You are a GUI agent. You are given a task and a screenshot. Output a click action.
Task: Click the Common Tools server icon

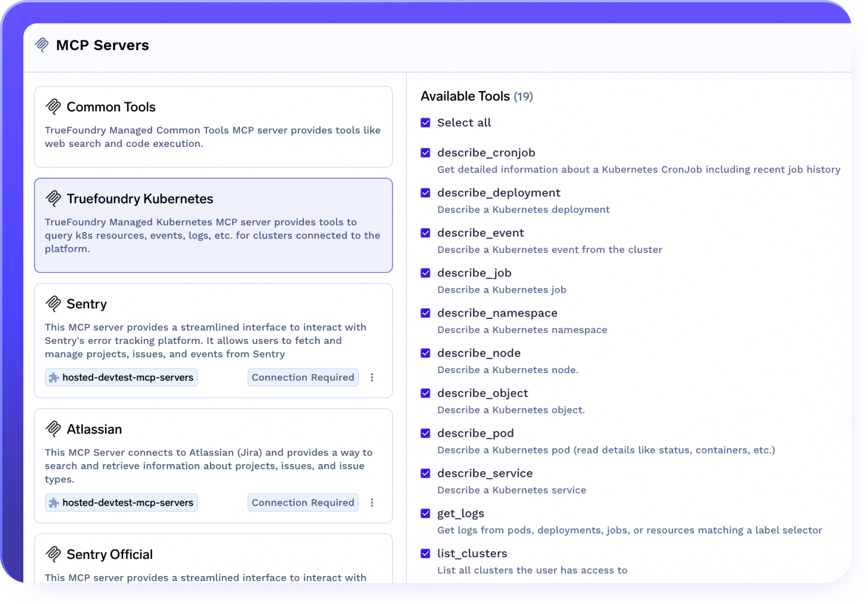pos(53,106)
